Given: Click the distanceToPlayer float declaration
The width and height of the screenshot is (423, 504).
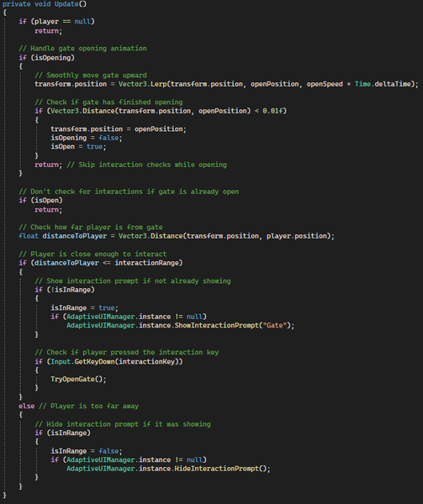Looking at the screenshot, I should click(63, 236).
